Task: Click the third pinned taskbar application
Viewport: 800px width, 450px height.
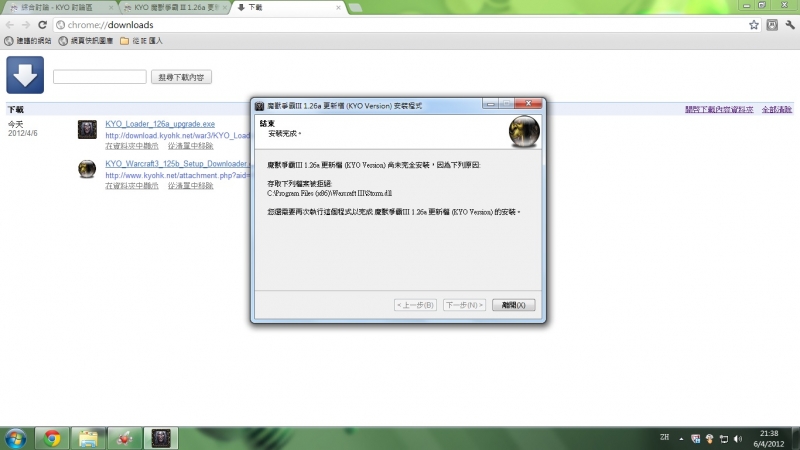Action: (x=124, y=438)
